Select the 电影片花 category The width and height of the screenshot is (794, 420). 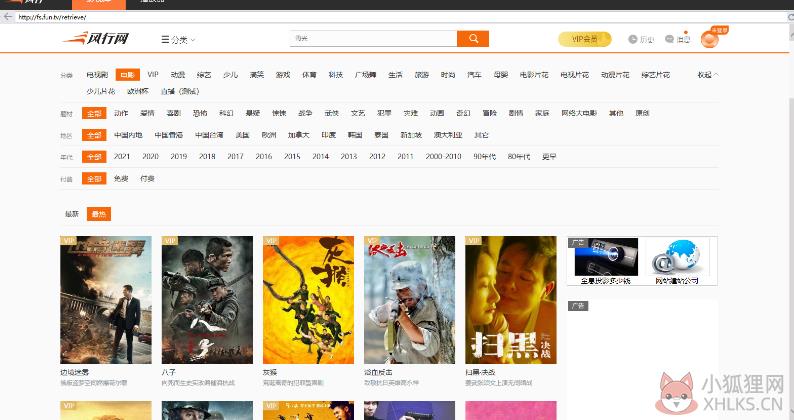tap(534, 74)
